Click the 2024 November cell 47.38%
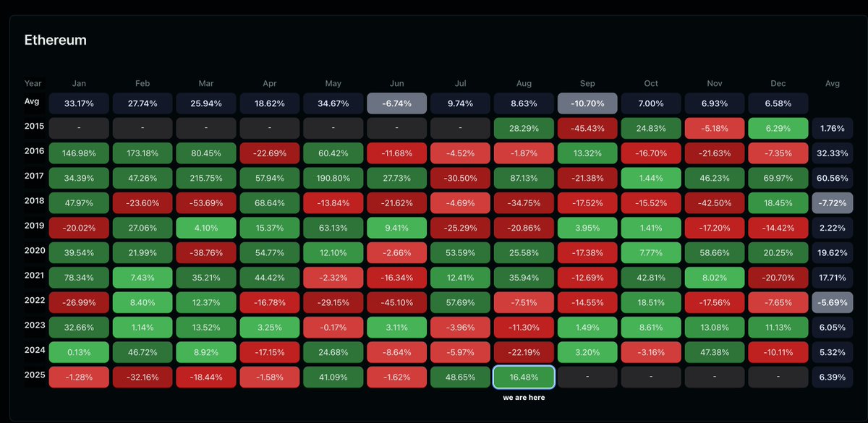Viewport: 868px width, 423px height. pos(715,354)
